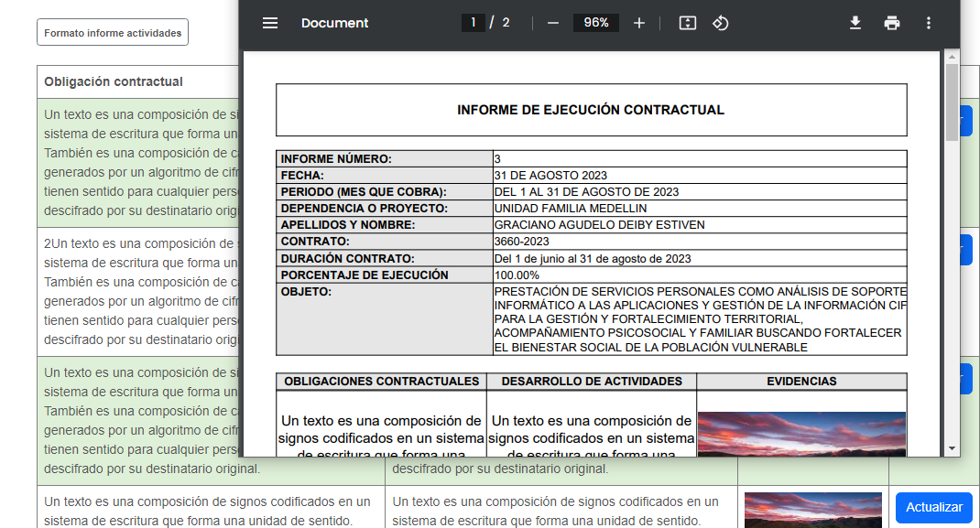Click the PDF scrollbar down arrow

coord(952,448)
